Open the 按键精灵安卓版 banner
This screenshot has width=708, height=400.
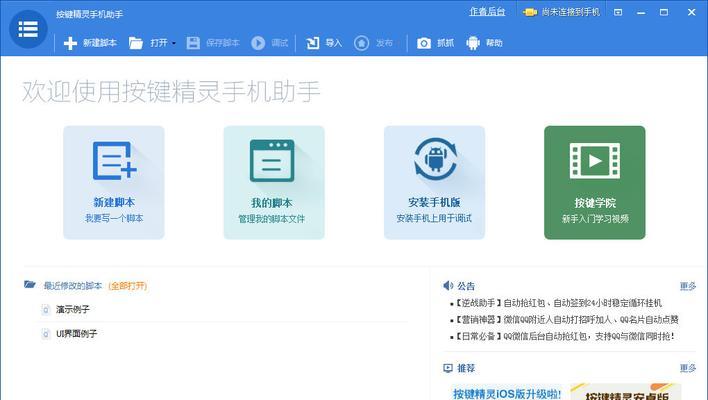click(626, 392)
